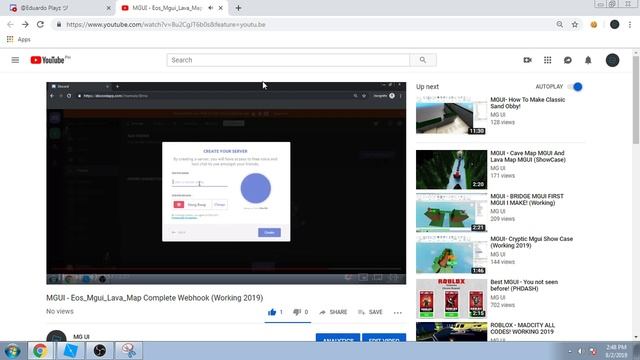Screen dimensions: 640x360
Task: Click the MadCity codes video thumbnail
Action: [451, 332]
